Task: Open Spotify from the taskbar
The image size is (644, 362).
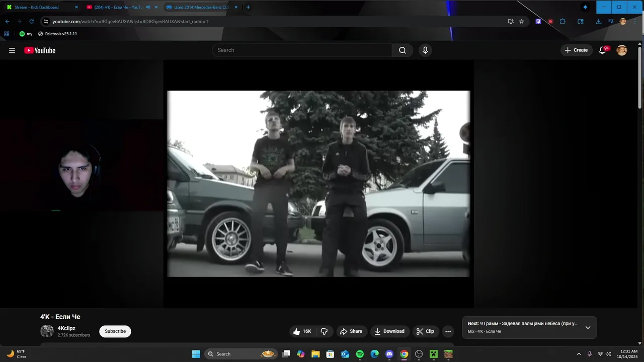Action: (360, 354)
